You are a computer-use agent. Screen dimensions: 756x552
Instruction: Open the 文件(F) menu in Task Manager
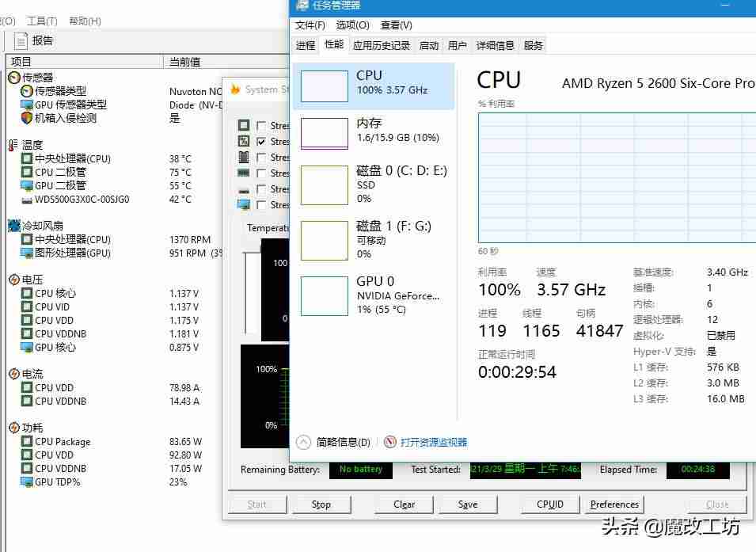coord(310,25)
